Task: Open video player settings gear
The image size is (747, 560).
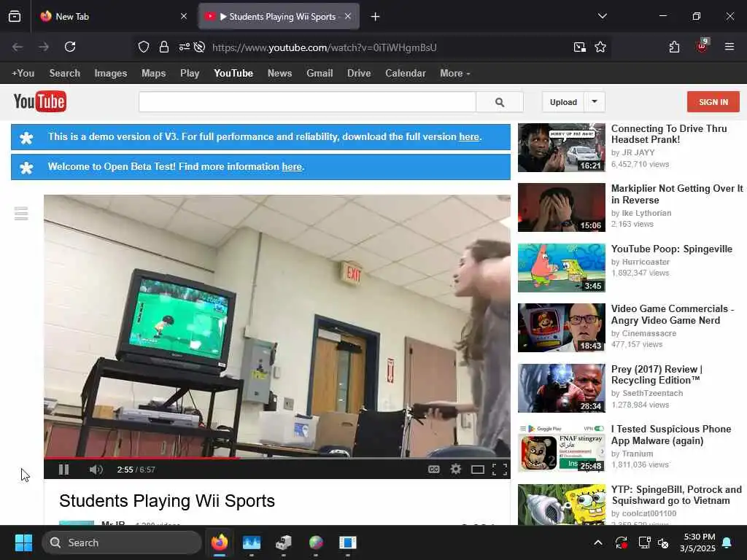Action: coord(455,470)
